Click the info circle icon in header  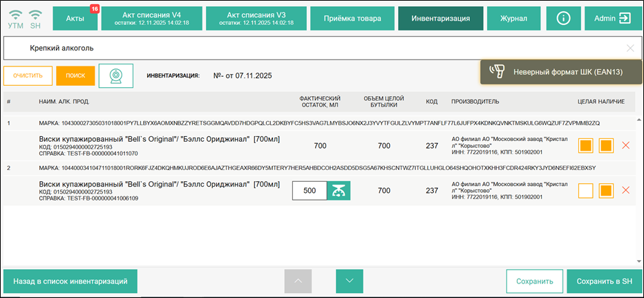(563, 18)
